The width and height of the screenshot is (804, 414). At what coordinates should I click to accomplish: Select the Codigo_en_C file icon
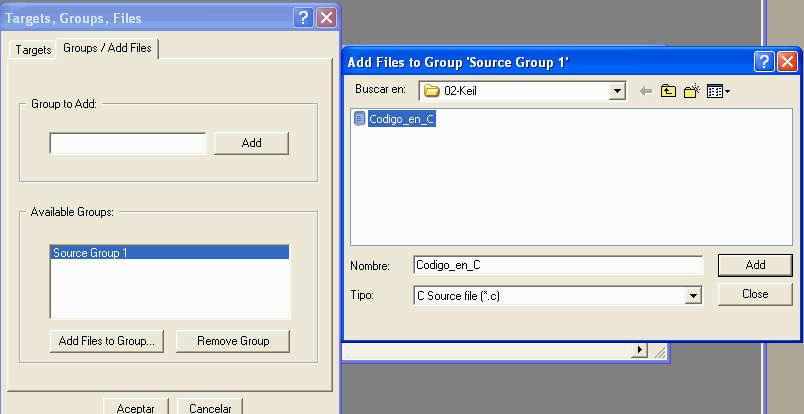pyautogui.click(x=360, y=120)
